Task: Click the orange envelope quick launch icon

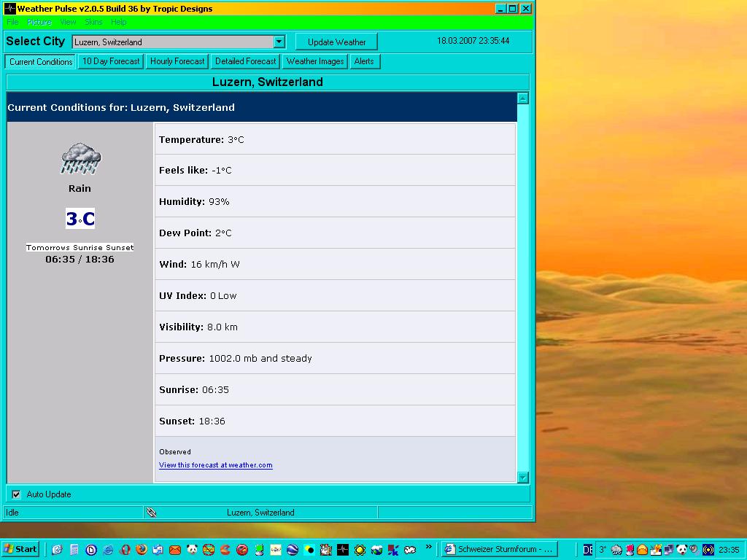Action: point(175,550)
